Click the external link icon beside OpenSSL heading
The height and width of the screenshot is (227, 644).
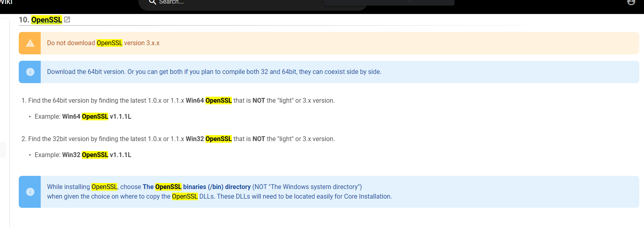coord(67,20)
